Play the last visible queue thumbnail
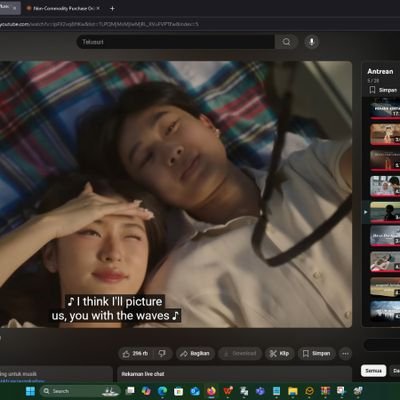400x400 pixels. coord(385,311)
